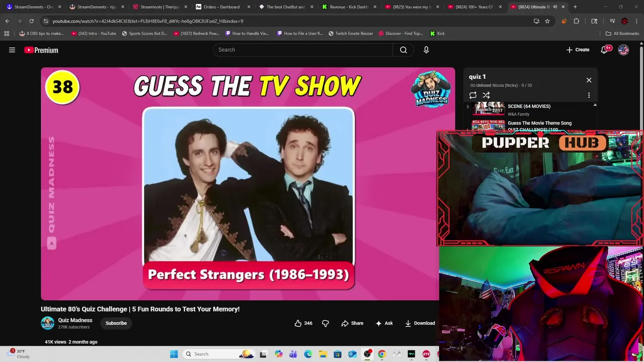
Task: Start voice search with microphone icon
Action: [x=426, y=50]
